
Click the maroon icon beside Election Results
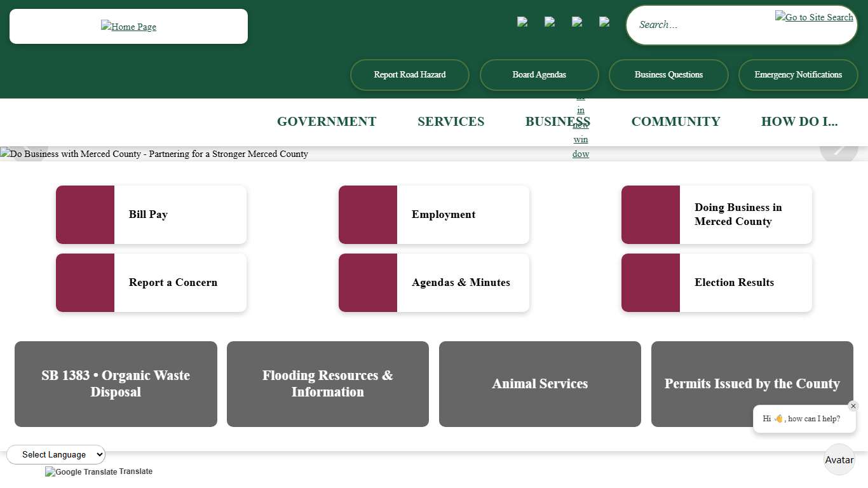651,283
